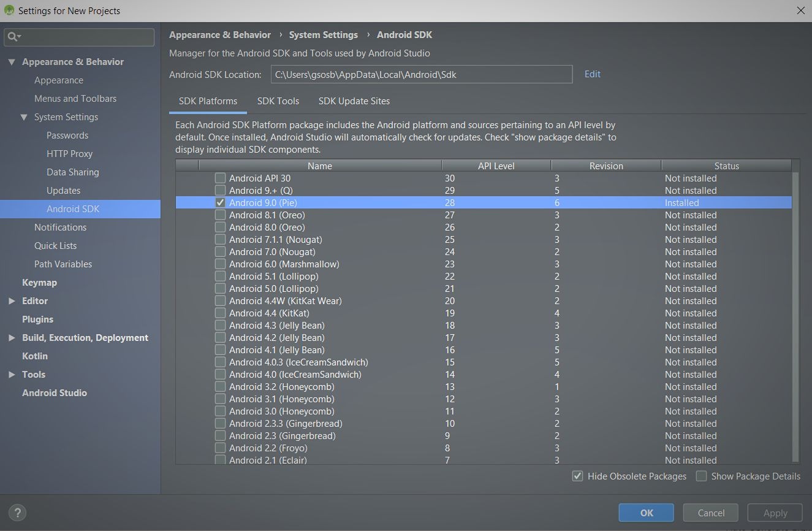Click the Cancel button
This screenshot has height=531, width=812.
[711, 513]
